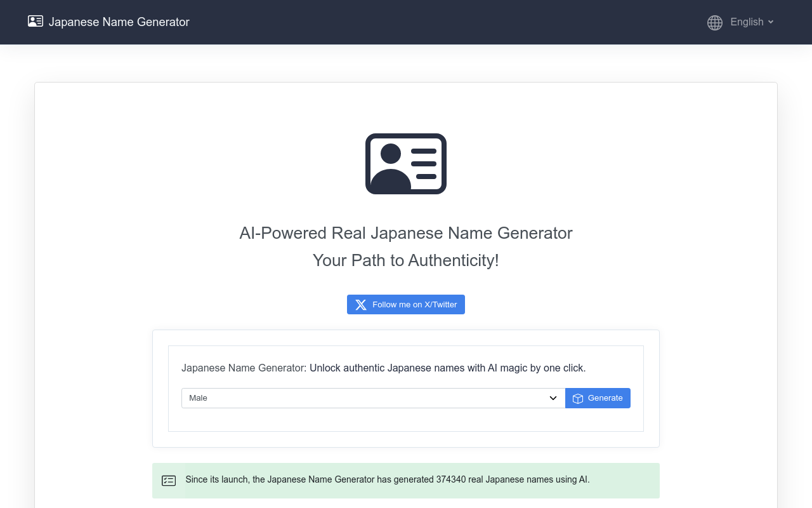Click the cube icon inside the Generate button
This screenshot has width=812, height=508.
coord(578,398)
